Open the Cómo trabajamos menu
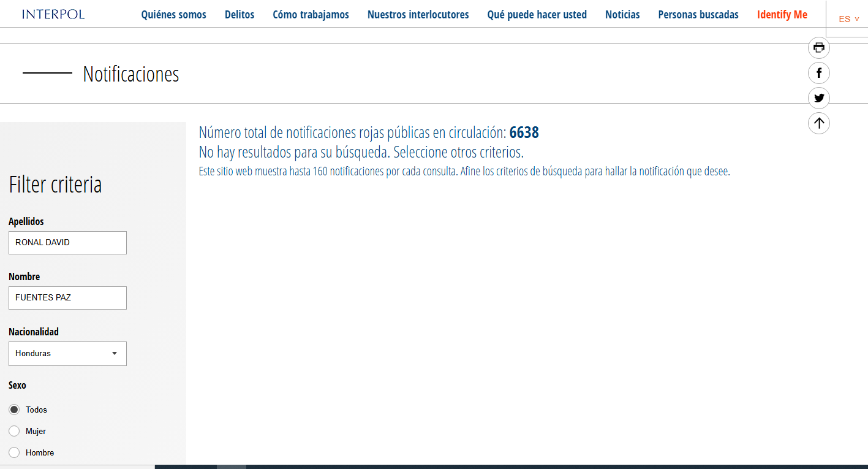 click(x=311, y=15)
